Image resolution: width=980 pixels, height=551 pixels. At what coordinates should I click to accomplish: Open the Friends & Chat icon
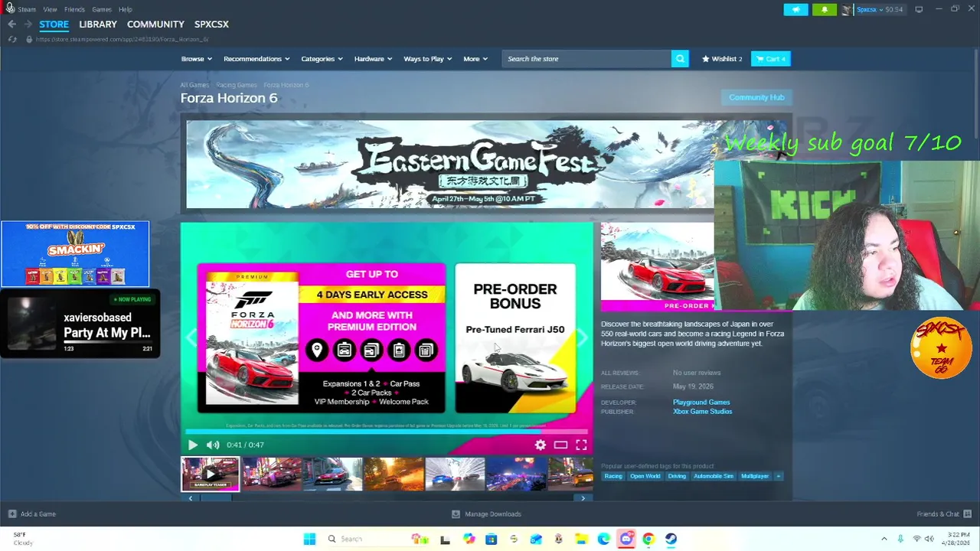[x=968, y=514]
